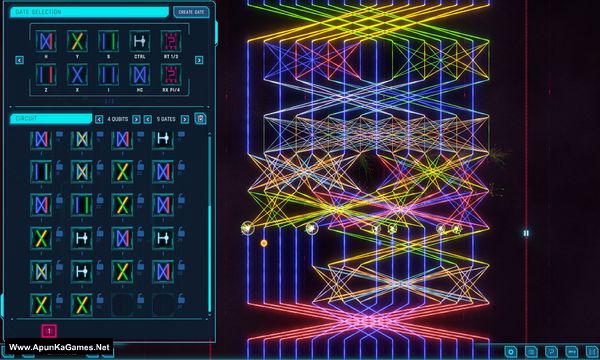Image resolution: width=600 pixels, height=360 pixels.
Task: Select the Y gate in circuit row three
Action: (x=122, y=205)
